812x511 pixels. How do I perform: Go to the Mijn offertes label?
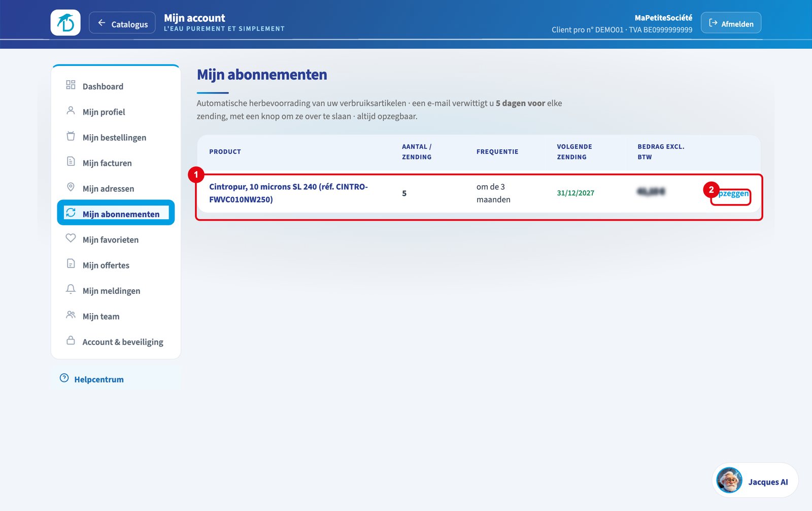click(106, 265)
